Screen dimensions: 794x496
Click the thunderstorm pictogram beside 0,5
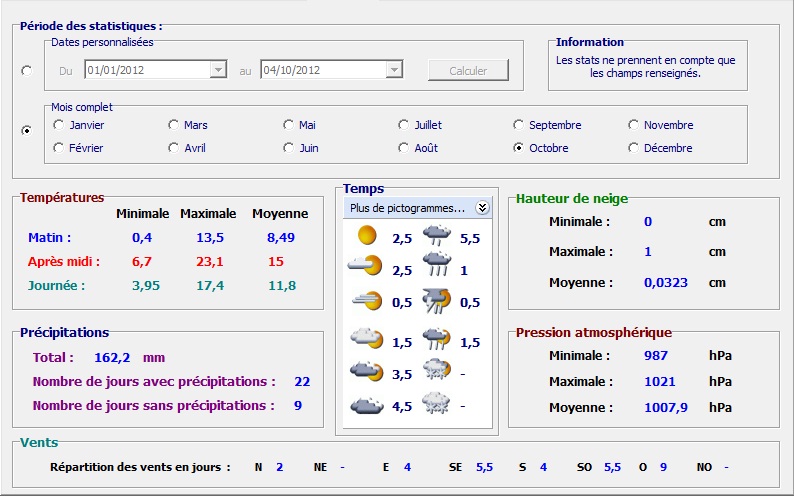(x=436, y=301)
